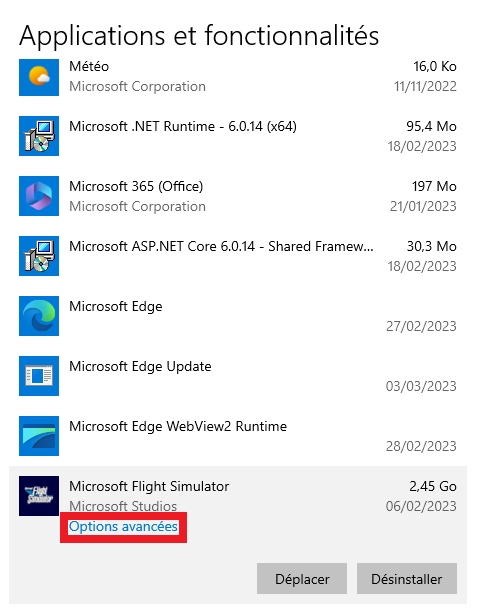Viewport: 477px width, 611px height.
Task: Select the Microsoft Edge Update entry name
Action: (x=140, y=367)
